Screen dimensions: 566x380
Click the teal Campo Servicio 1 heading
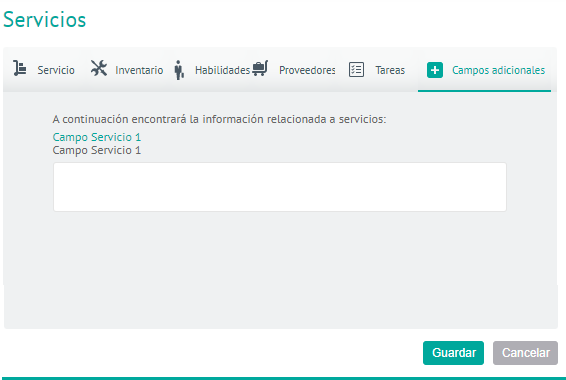pyautogui.click(x=97, y=137)
